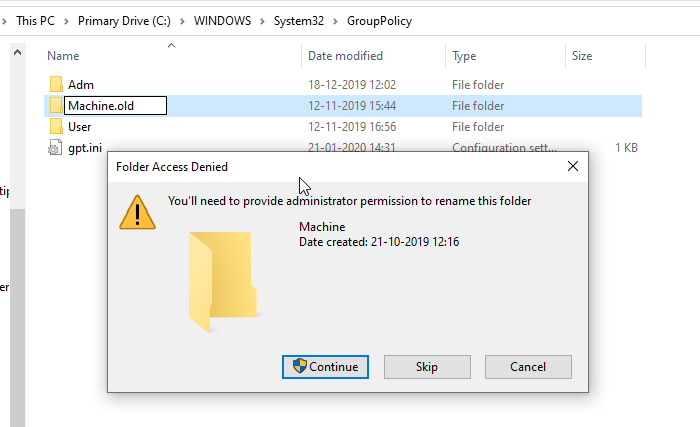Sort by the Type column header

click(464, 56)
